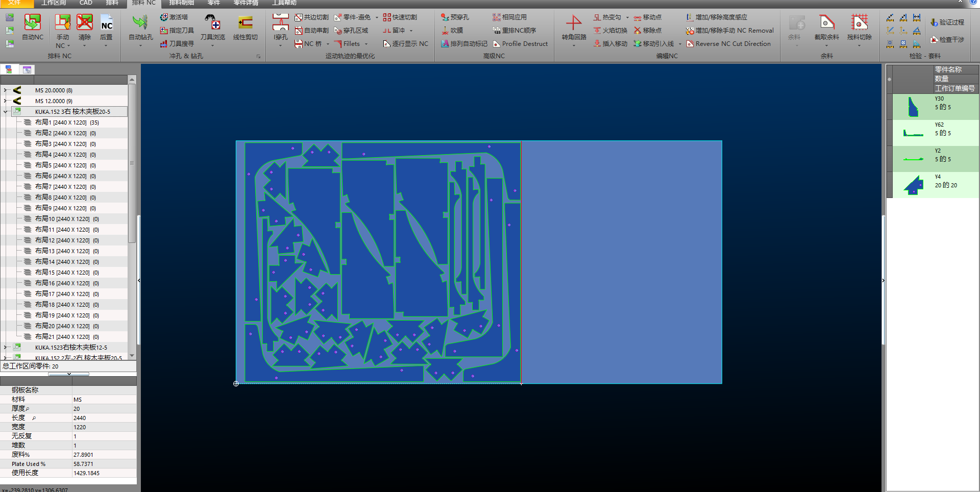The width and height of the screenshot is (980, 492).
Task: Open 冲孔 & 钻孔 group dialog launcher
Action: coord(258,56)
